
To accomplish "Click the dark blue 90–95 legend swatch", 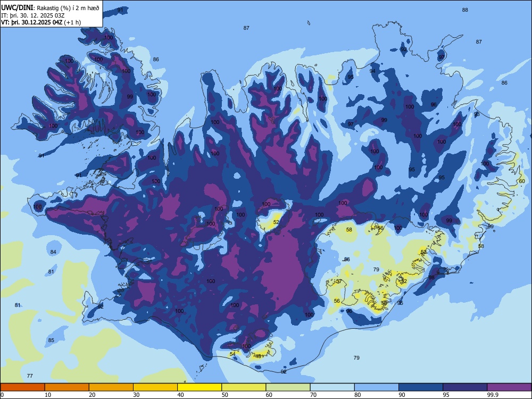I will coord(421,387).
